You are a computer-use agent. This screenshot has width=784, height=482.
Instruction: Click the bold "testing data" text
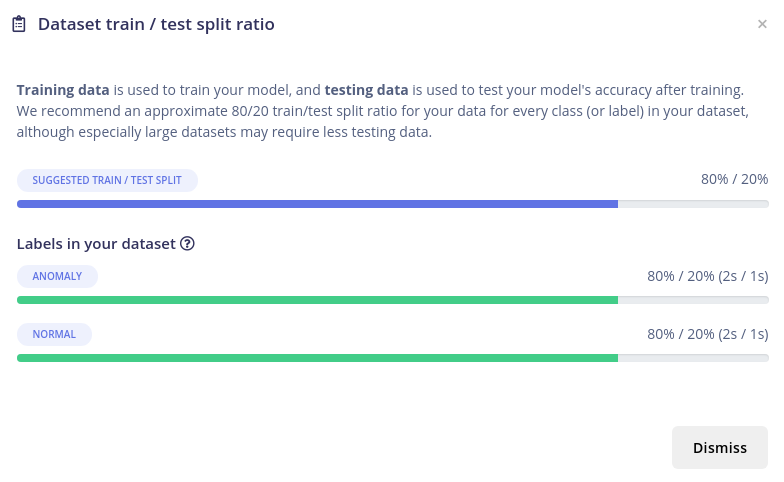click(366, 90)
